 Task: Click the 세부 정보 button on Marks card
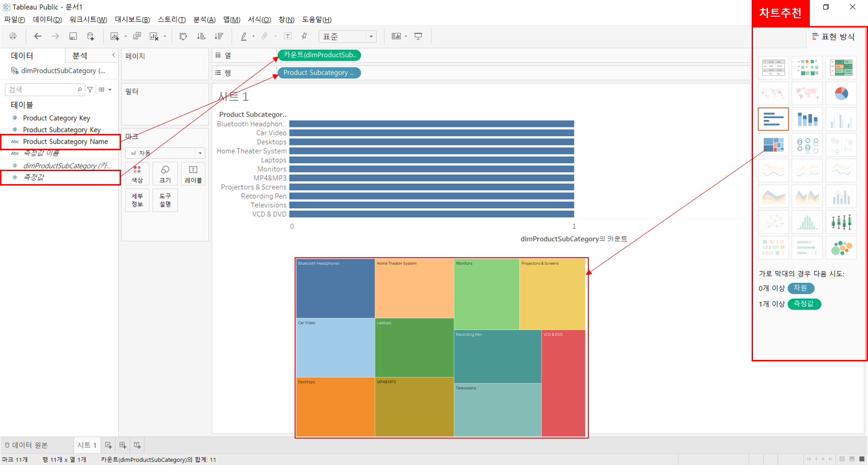137,200
